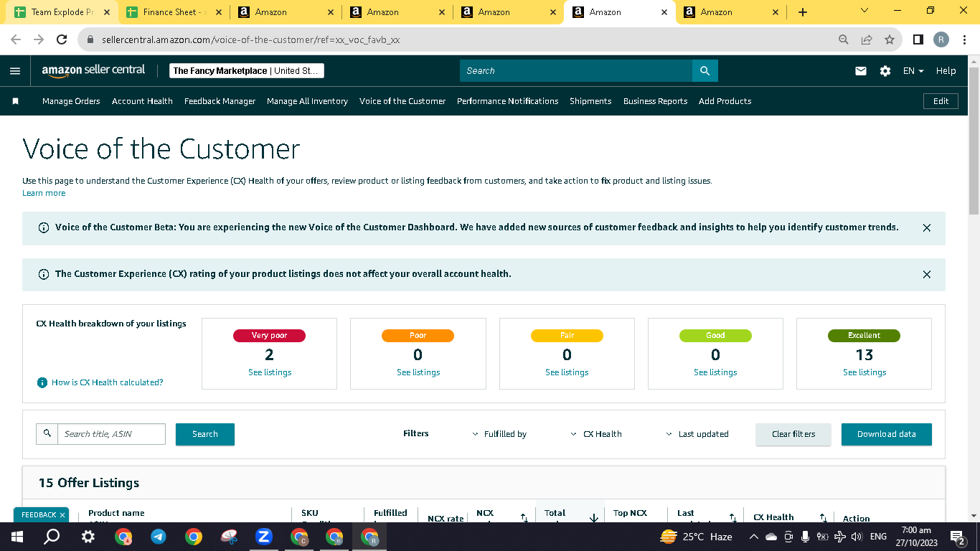This screenshot has width=980, height=551.
Task: Open Telegram from the taskbar
Action: [158, 537]
